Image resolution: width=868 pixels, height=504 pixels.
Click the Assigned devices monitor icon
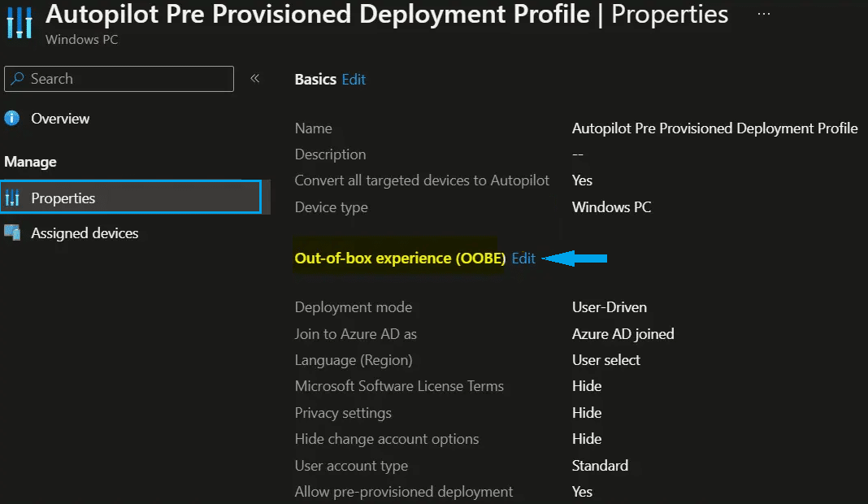coord(12,233)
